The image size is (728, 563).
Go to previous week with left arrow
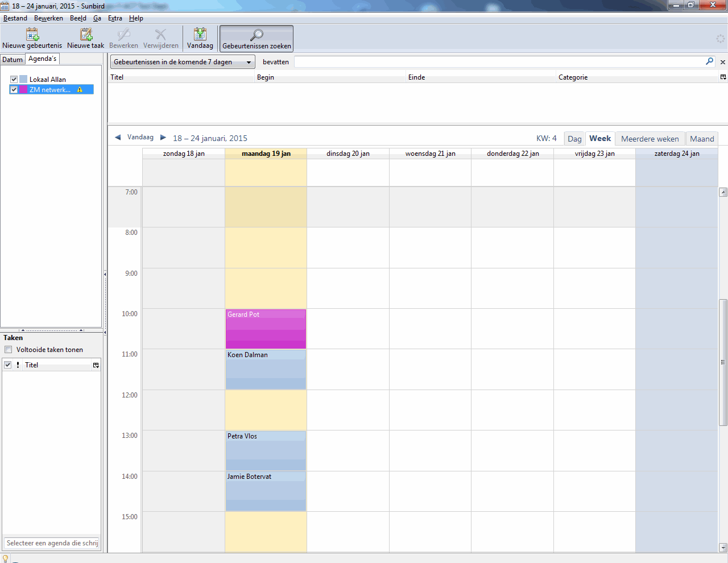(118, 138)
